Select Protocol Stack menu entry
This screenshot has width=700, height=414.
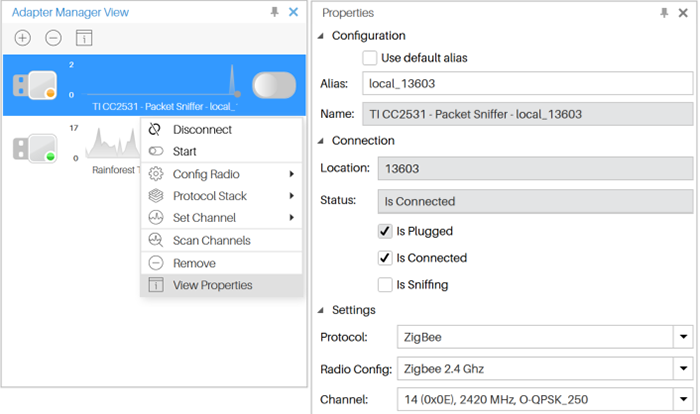pyautogui.click(x=221, y=196)
